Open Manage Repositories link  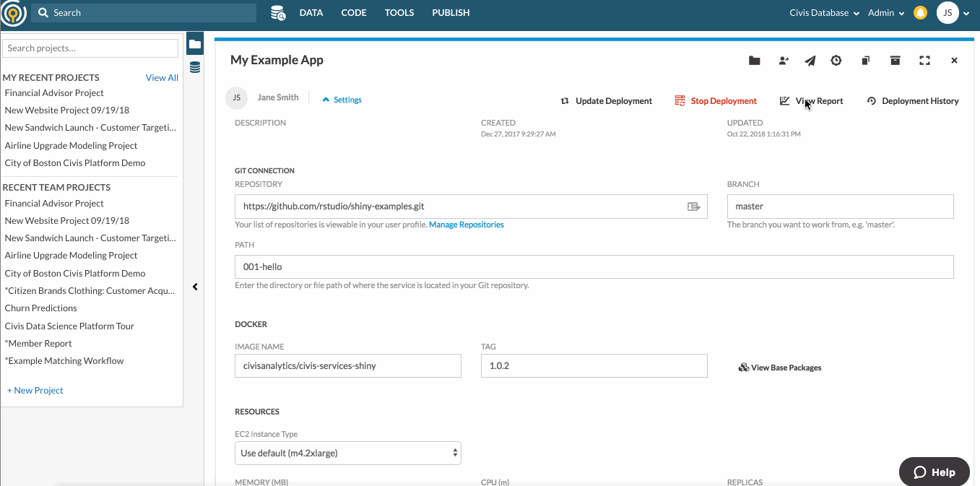(466, 225)
